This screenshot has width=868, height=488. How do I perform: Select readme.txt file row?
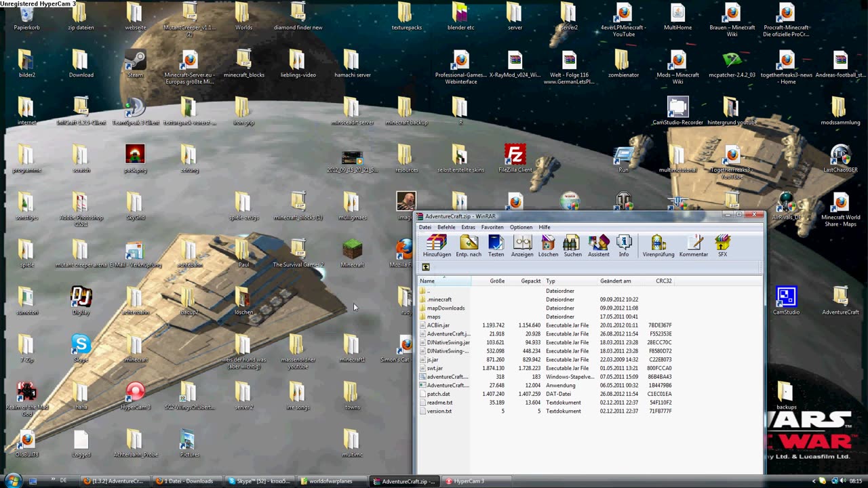[x=546, y=403]
